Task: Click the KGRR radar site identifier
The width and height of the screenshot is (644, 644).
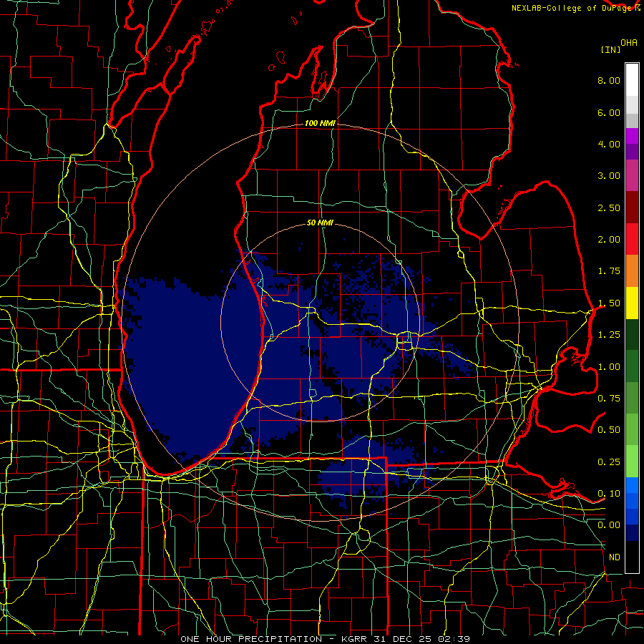Action: pos(356,639)
